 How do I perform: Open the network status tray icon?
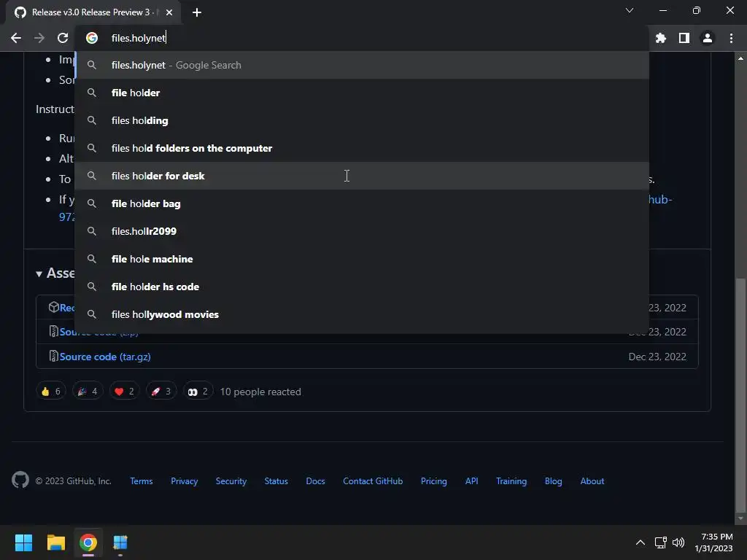(x=660, y=542)
